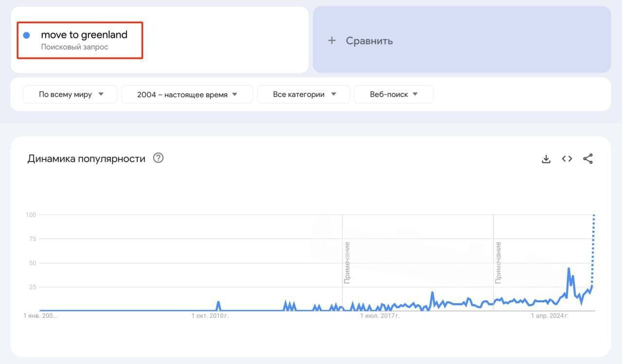Download the popularity dynamics chart data
The height and width of the screenshot is (364, 623).
[x=546, y=158]
